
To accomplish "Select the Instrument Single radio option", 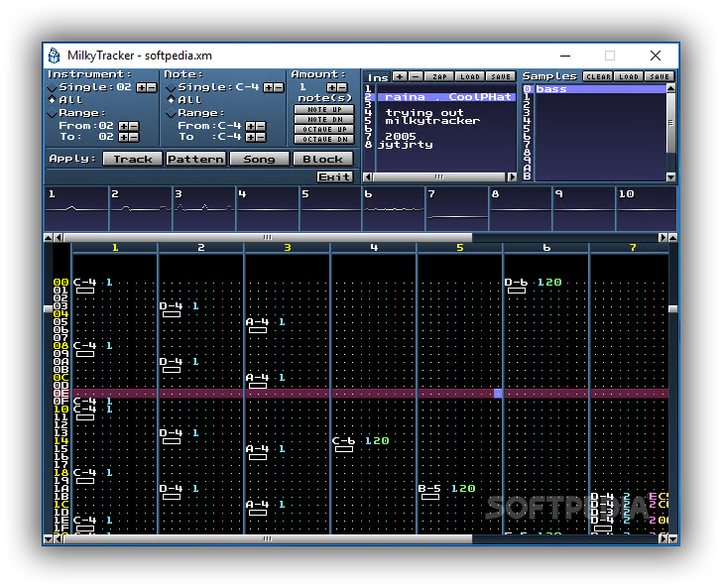I will pos(52,87).
